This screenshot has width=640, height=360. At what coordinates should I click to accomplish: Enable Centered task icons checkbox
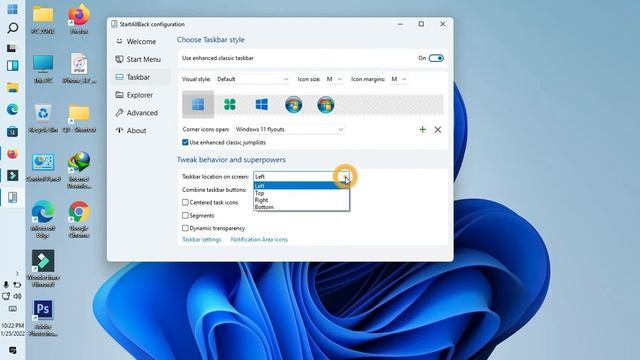tap(185, 202)
